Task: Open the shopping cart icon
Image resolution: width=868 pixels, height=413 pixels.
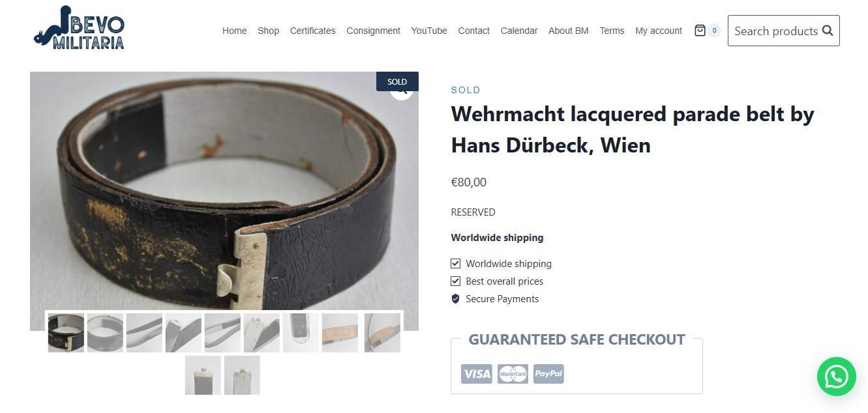Action: tap(700, 31)
